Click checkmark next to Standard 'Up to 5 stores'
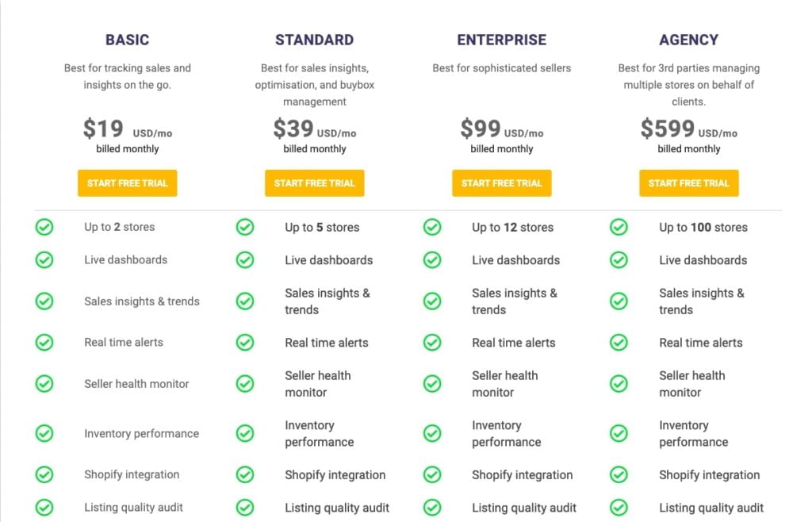Screen dimensions: 812x522 tap(245, 227)
